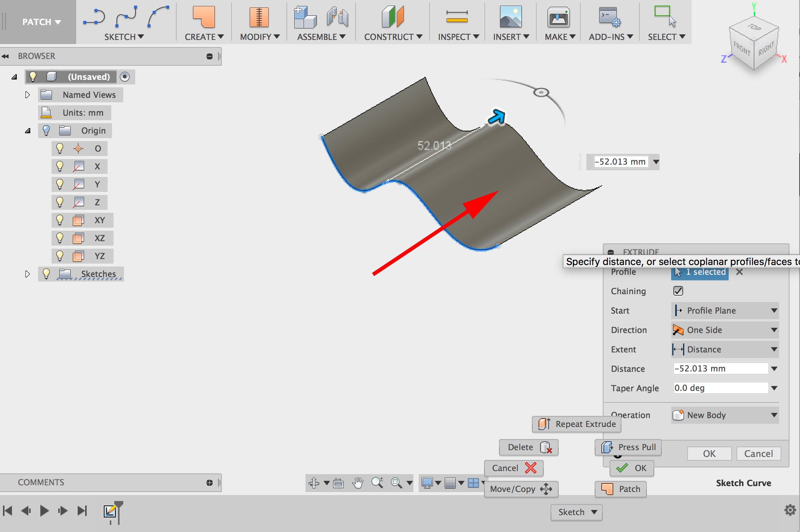
Task: Open the Sketch marking menu dropdown
Action: coord(577,512)
